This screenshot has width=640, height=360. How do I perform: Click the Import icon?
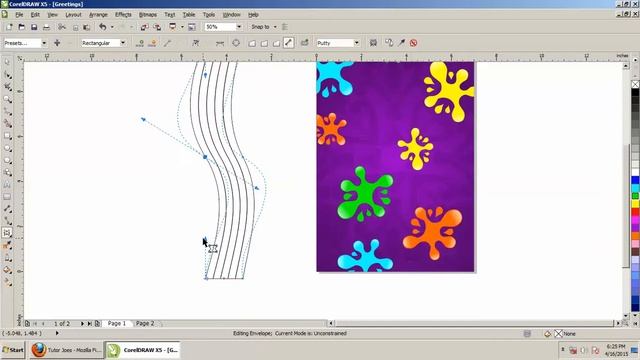(144, 27)
